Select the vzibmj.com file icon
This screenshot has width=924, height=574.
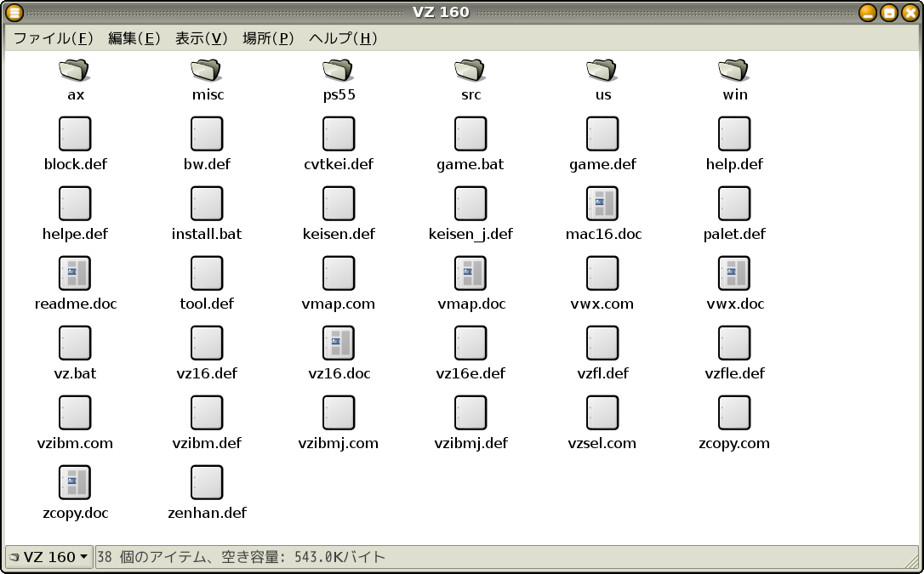[339, 412]
